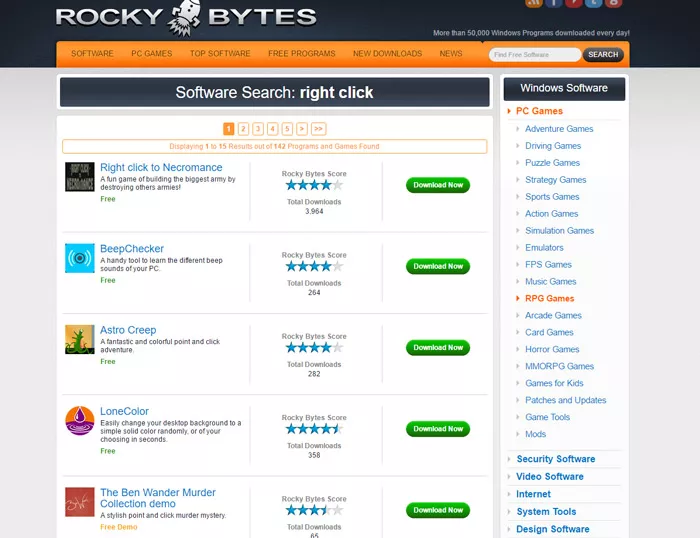The width and height of the screenshot is (700, 538).
Task: Go to TOP SOFTWARE section
Action: [220, 54]
